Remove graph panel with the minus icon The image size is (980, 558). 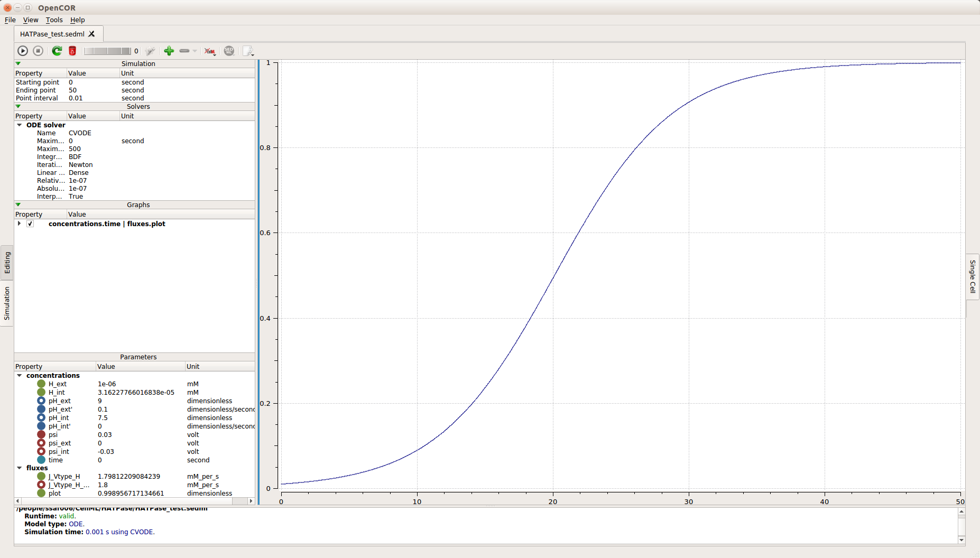pyautogui.click(x=184, y=51)
